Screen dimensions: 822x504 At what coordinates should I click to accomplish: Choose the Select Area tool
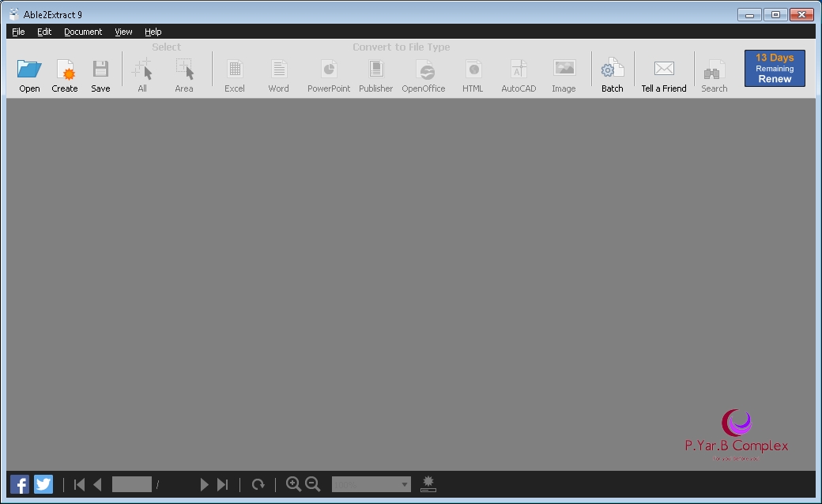point(184,70)
